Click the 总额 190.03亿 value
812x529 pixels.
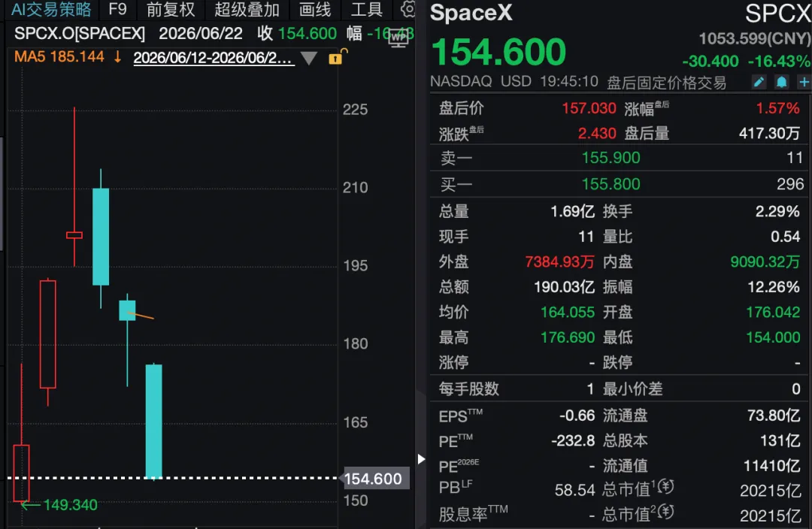click(x=564, y=287)
